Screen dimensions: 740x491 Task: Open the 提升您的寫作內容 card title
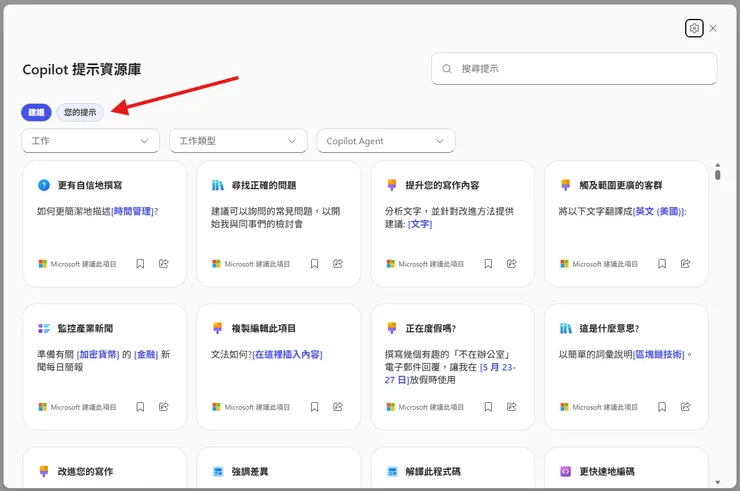(x=442, y=185)
